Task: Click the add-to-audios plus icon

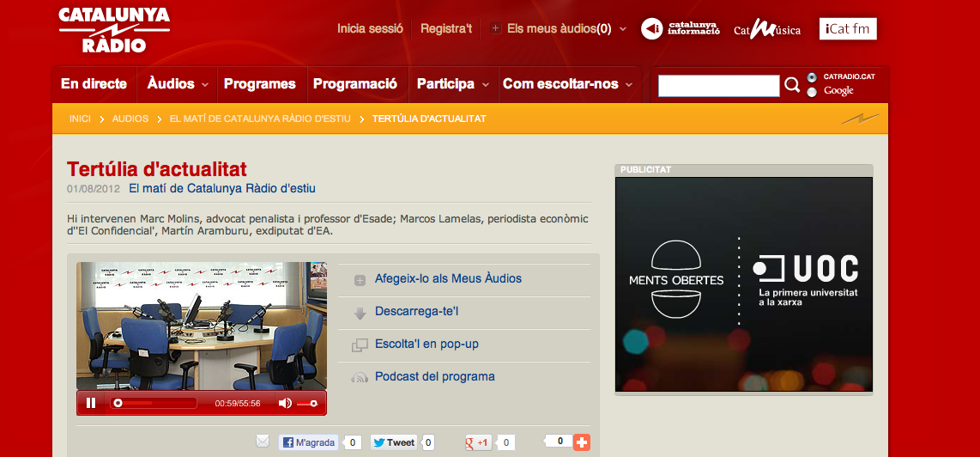Action: coord(360,280)
